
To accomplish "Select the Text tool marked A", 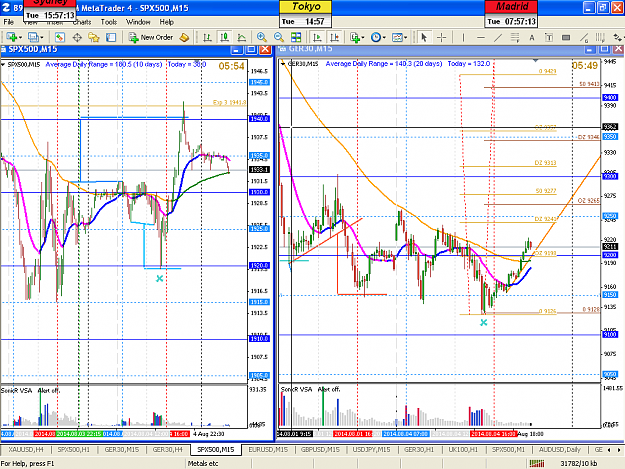I will [x=532, y=37].
